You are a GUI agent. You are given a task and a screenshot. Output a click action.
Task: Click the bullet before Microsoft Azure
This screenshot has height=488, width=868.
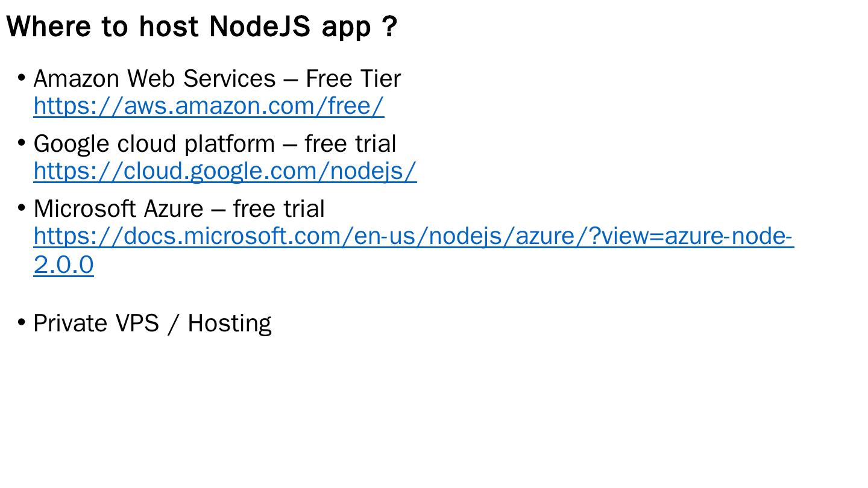coord(22,208)
